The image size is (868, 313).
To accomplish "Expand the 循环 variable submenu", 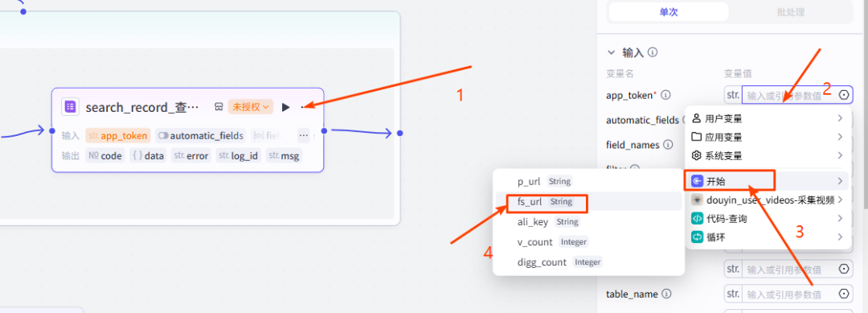I will point(766,237).
